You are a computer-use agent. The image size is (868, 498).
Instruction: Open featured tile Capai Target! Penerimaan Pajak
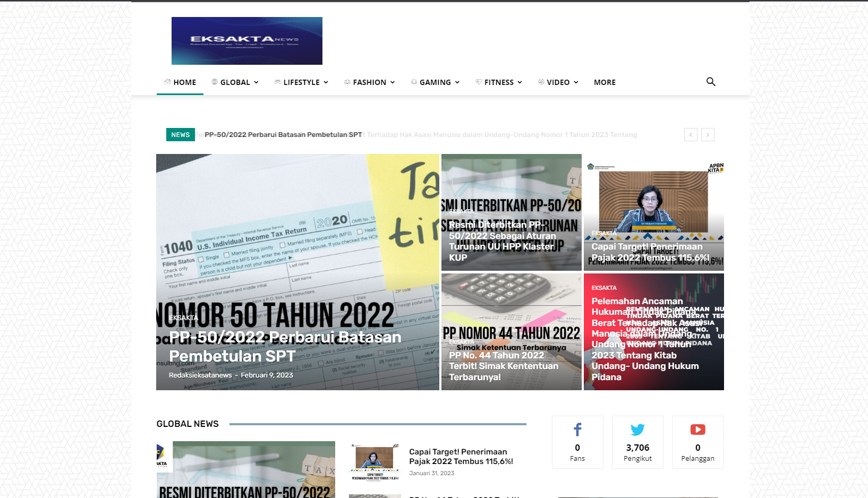[650, 252]
